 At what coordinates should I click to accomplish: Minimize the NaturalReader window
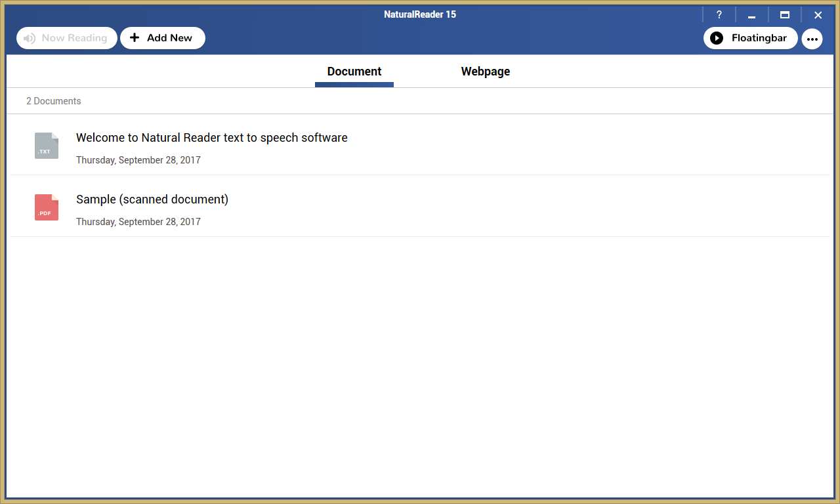(x=752, y=15)
